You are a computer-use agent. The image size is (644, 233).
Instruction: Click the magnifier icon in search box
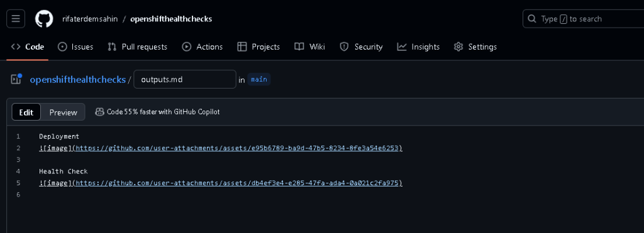[x=532, y=19]
